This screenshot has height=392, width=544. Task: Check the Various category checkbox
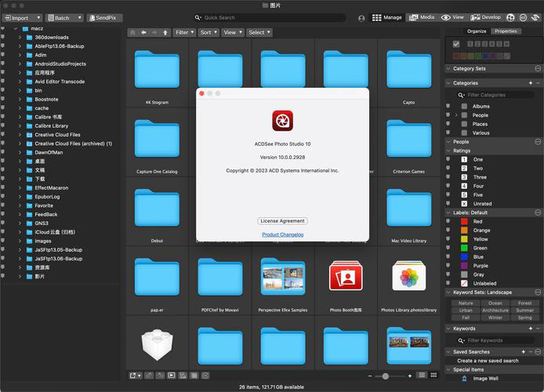coord(464,132)
